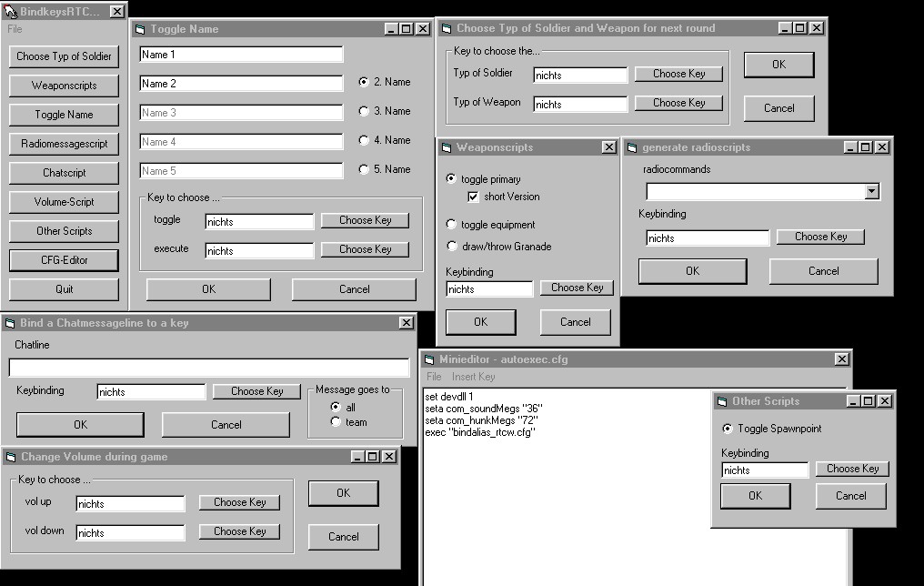Select the "3. Name" radio button

364,111
